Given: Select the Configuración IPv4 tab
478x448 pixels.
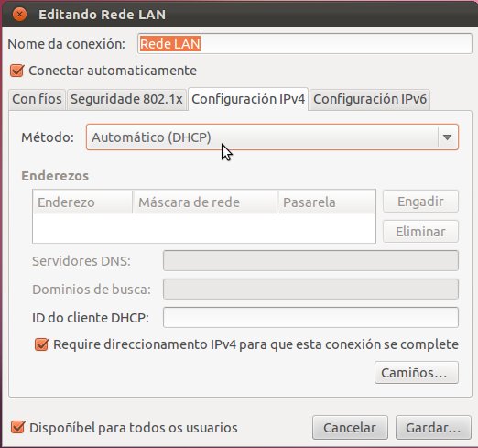Looking at the screenshot, I should 248,99.
